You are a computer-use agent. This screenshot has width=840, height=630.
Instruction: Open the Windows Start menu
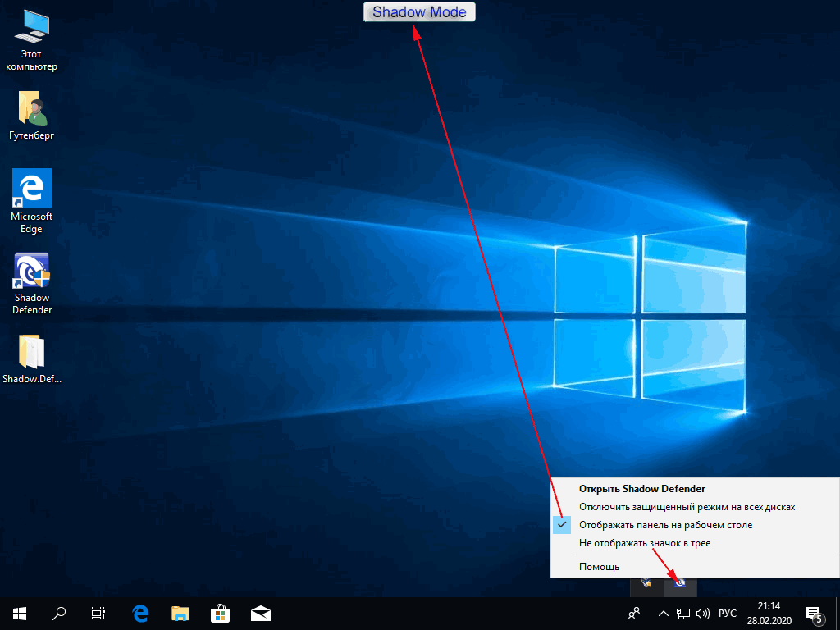coord(20,614)
